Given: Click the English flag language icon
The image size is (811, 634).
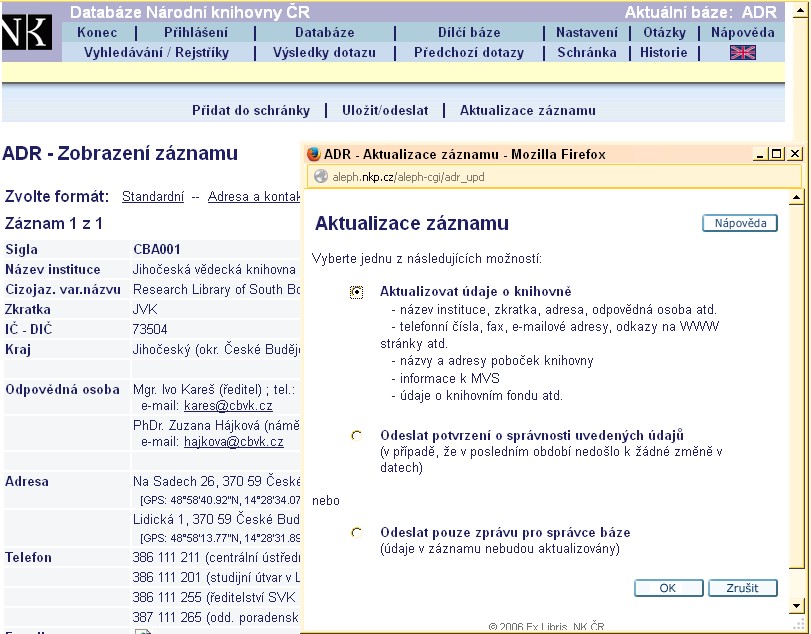Looking at the screenshot, I should tap(742, 53).
